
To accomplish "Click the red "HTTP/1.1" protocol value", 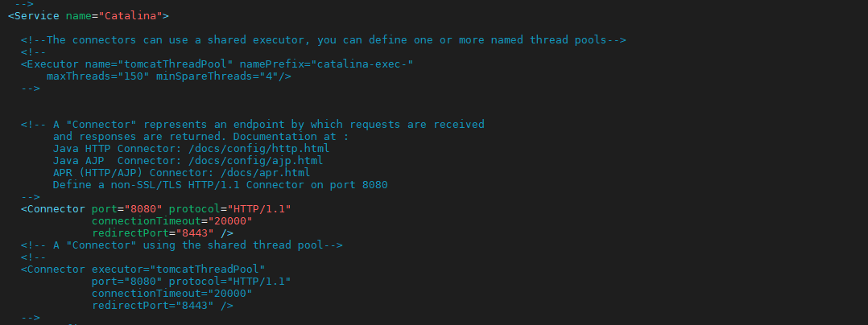I will coord(259,209).
